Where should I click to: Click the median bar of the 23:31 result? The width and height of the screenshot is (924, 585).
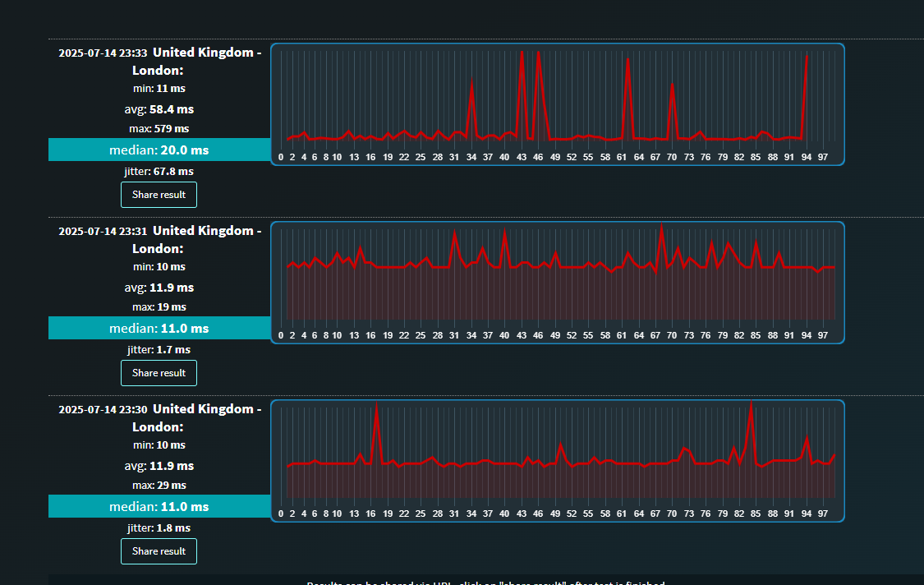tap(160, 328)
